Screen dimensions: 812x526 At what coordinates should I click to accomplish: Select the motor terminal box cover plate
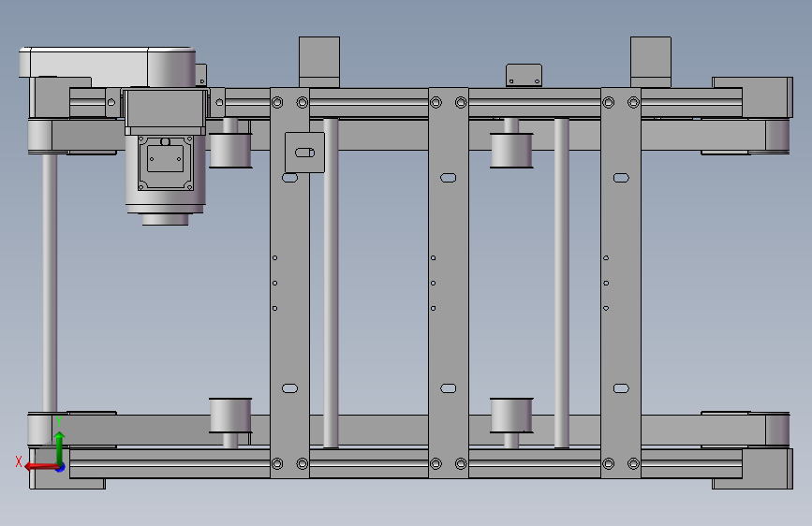tap(165, 158)
